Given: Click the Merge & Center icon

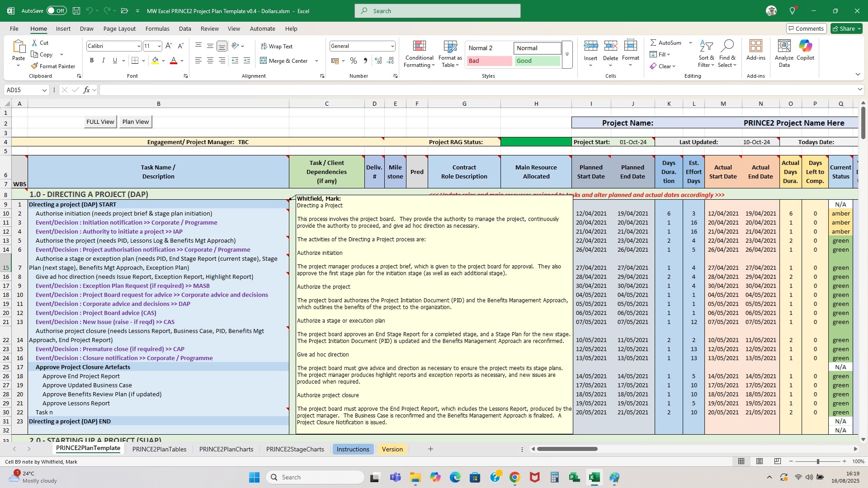Looking at the screenshot, I should click(x=264, y=61).
